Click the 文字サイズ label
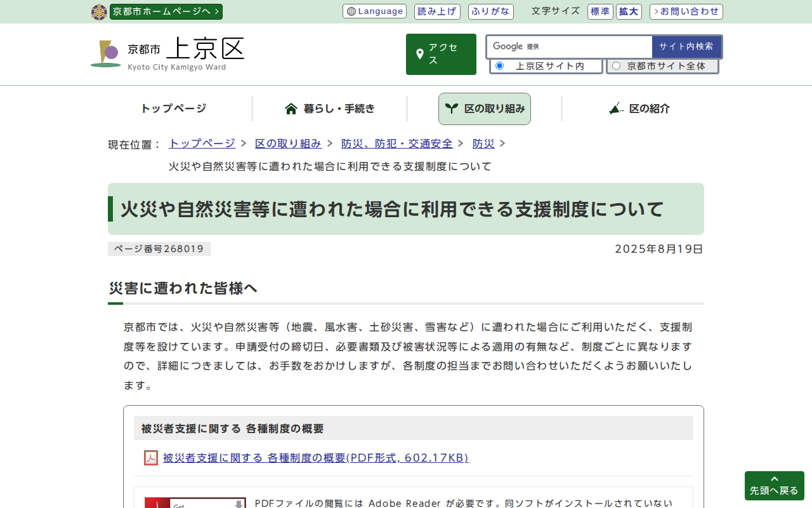The height and width of the screenshot is (508, 812). tap(556, 11)
